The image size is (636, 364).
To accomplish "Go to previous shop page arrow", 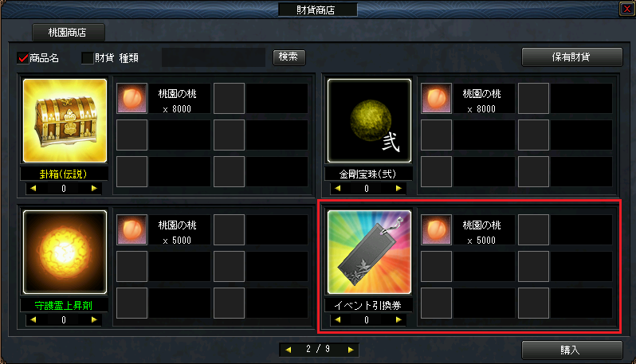I will pos(288,350).
